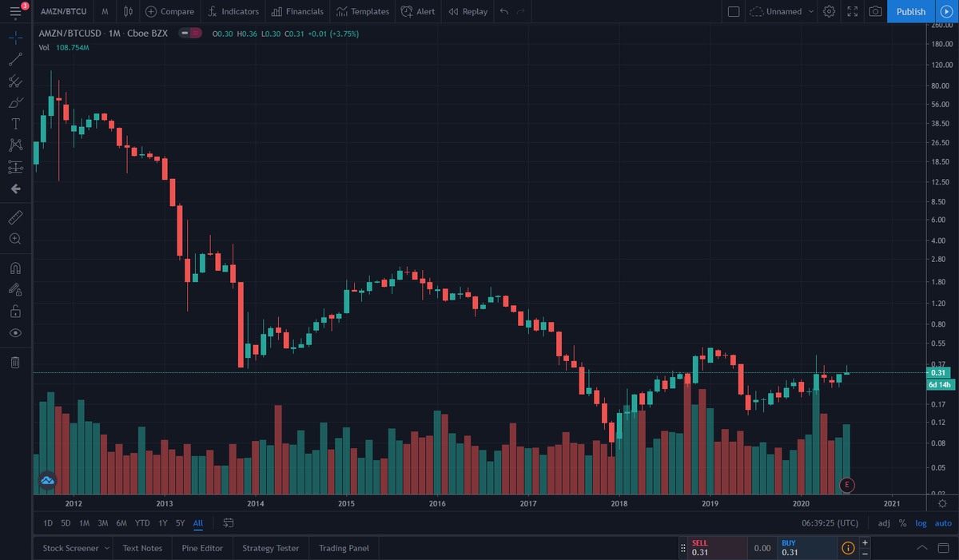Click the trash icon to remove drawings
Screen dimensions: 959x560
(15, 363)
